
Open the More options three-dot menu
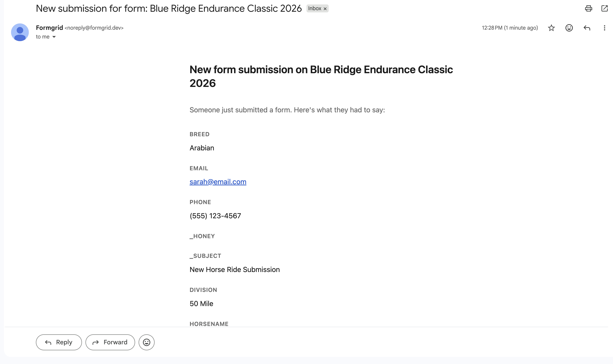(x=604, y=28)
